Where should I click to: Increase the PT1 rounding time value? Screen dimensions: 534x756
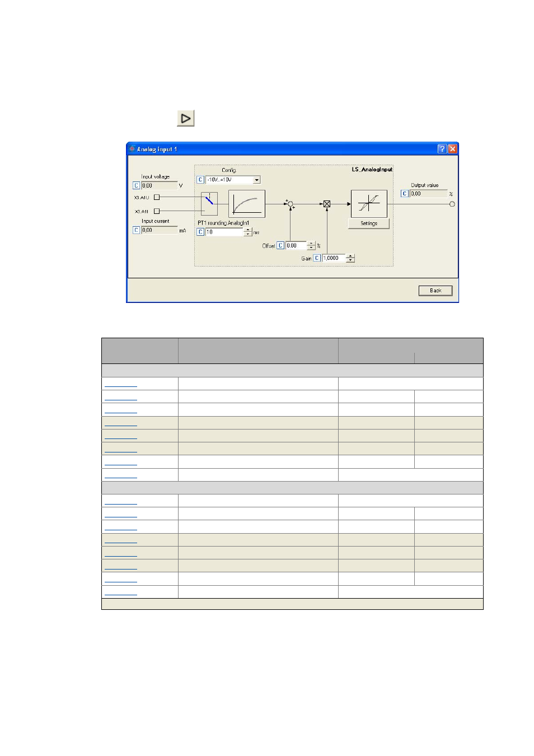click(248, 230)
